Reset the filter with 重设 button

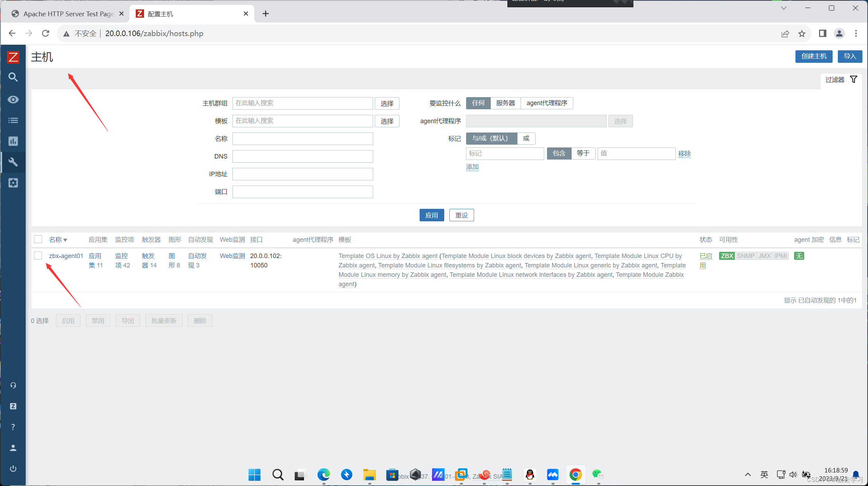462,215
